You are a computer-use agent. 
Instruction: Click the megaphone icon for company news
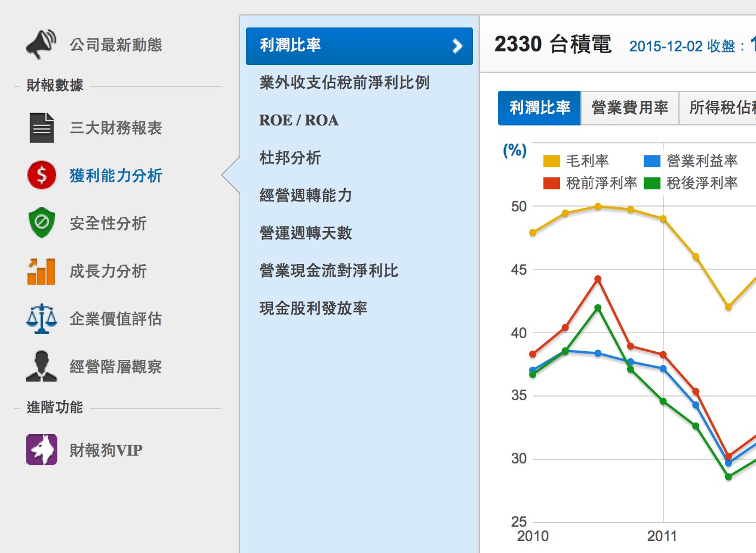coord(41,45)
